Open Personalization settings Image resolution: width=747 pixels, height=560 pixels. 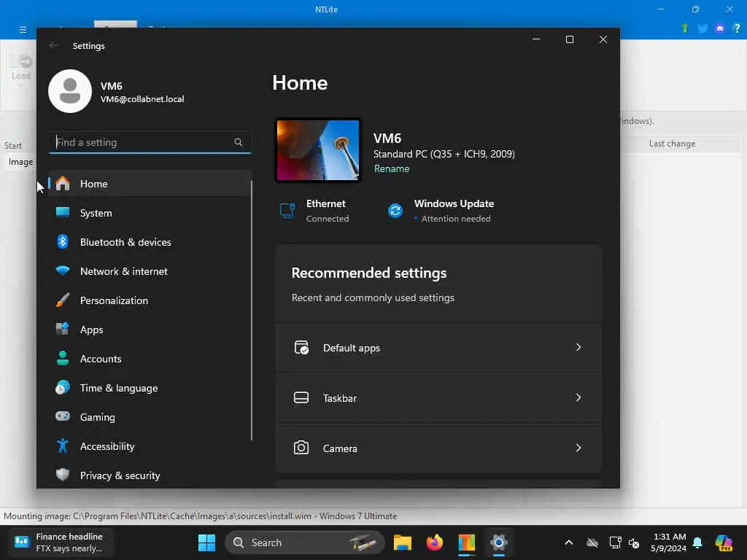(x=150, y=300)
